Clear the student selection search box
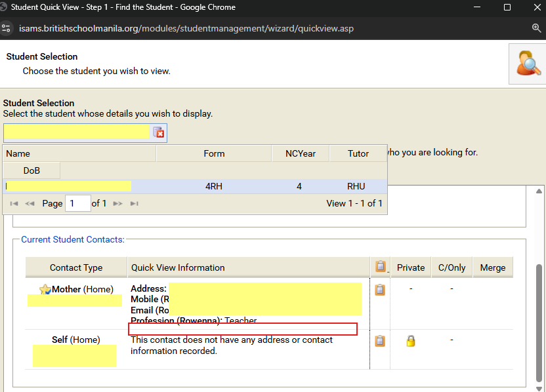The height and width of the screenshot is (392, 546). 159,132
